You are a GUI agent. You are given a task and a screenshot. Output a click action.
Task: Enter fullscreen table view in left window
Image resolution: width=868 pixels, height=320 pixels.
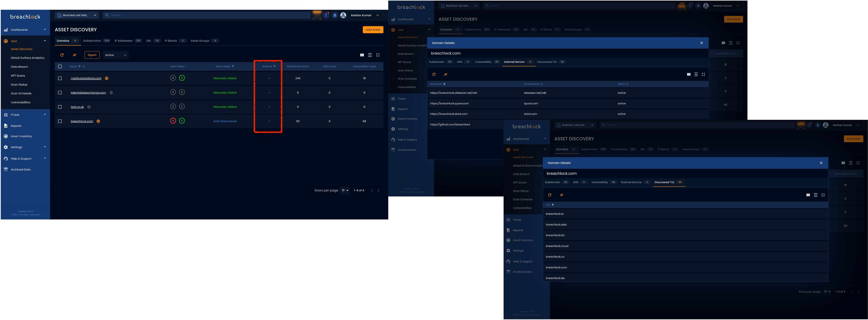coord(378,55)
